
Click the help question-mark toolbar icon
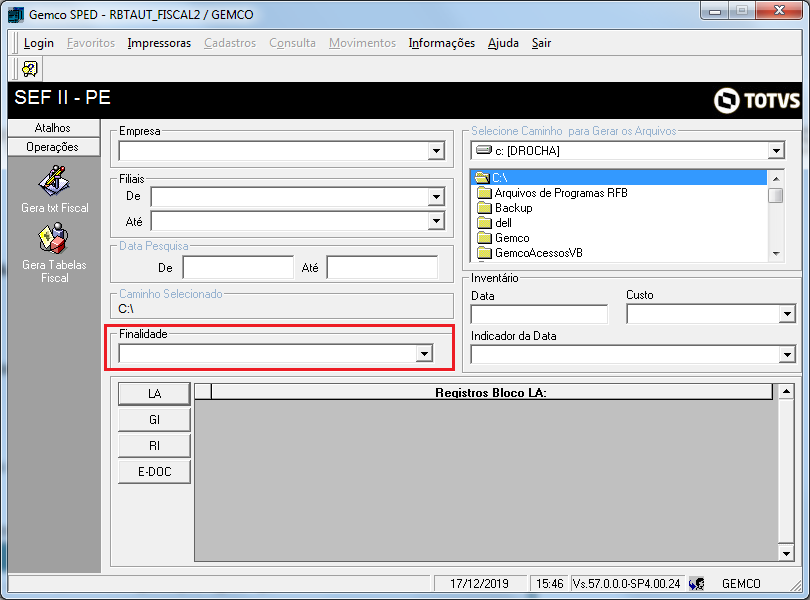click(x=30, y=69)
